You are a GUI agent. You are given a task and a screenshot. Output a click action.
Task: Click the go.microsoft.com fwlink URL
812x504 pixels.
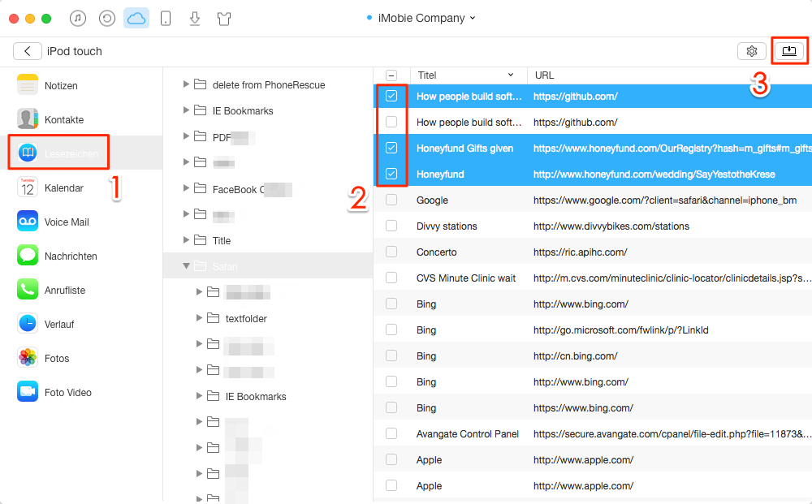621,330
